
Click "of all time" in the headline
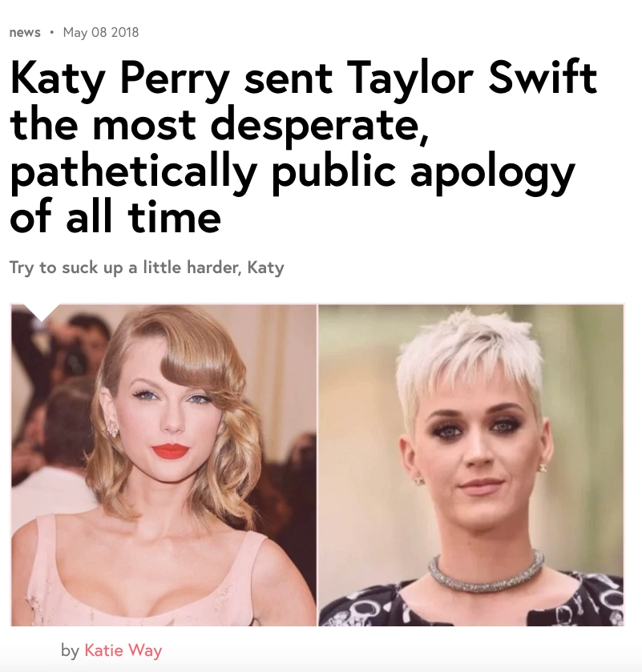pyautogui.click(x=115, y=217)
